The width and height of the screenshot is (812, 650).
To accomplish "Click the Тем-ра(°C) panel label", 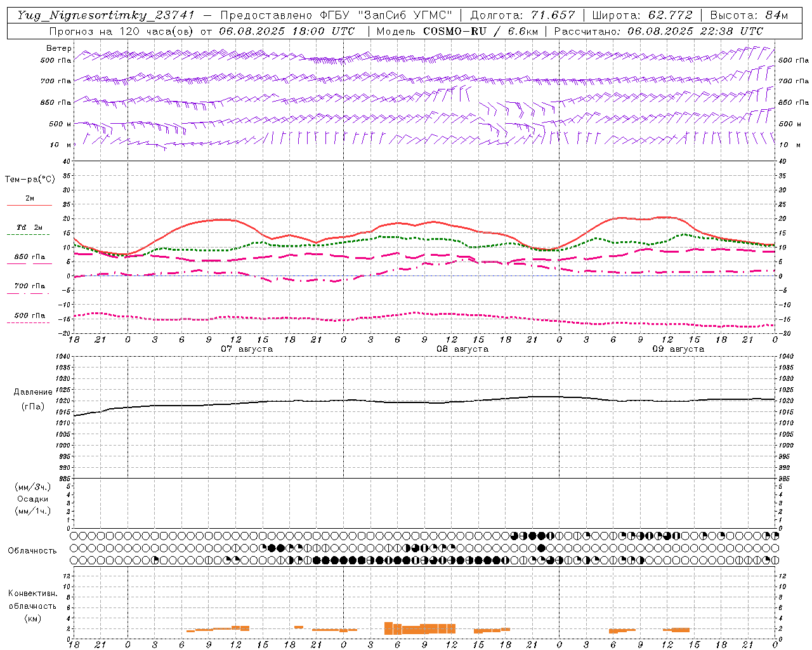I will pos(30,180).
